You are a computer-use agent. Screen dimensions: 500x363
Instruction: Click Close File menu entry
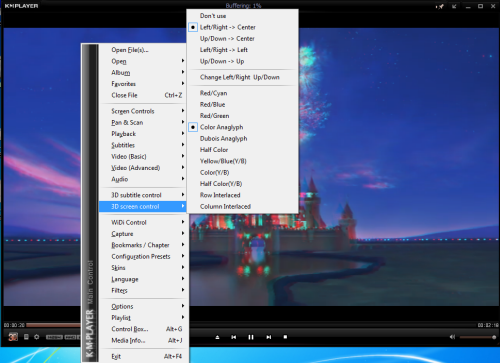[x=143, y=95]
